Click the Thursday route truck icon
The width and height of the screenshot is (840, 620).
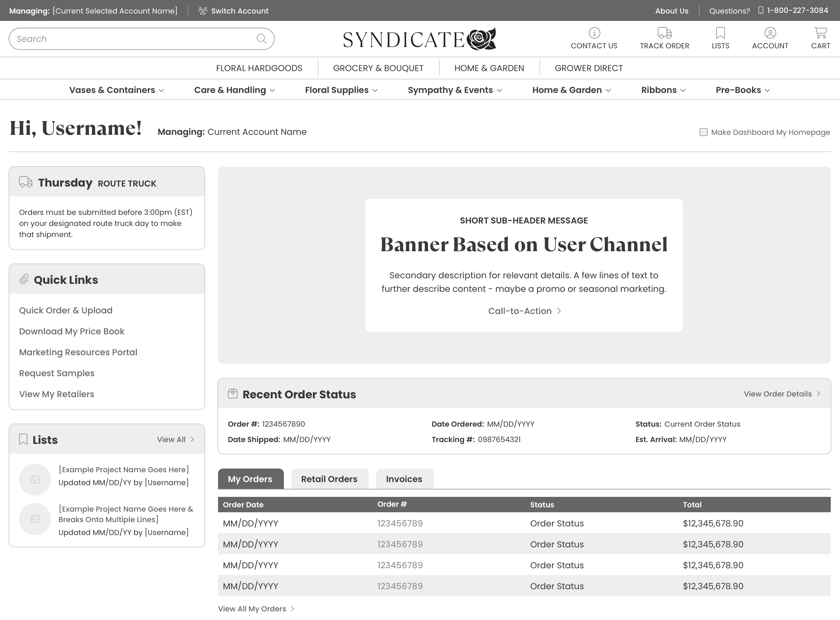coord(26,182)
